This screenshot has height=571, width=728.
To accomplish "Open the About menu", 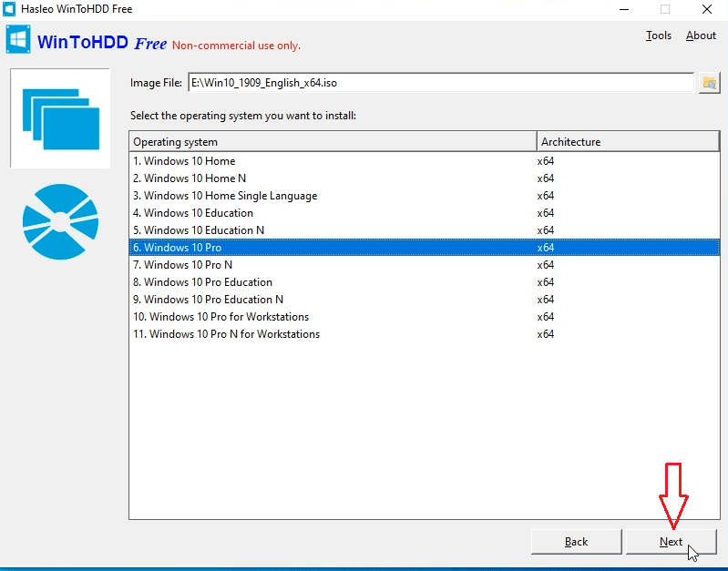I will tap(701, 36).
